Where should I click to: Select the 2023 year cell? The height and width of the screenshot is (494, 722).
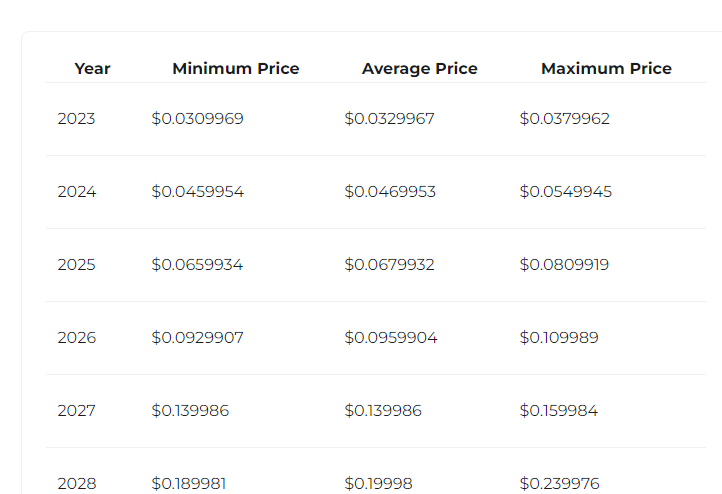point(76,119)
